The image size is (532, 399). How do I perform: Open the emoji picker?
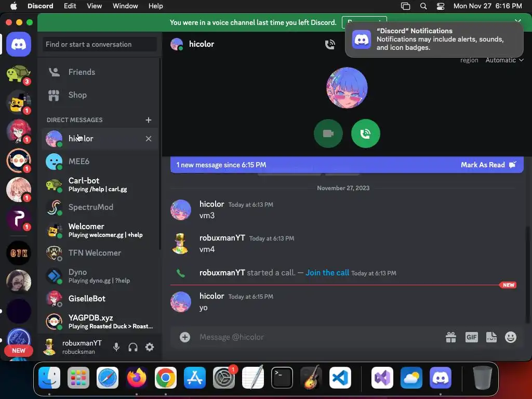click(x=511, y=337)
